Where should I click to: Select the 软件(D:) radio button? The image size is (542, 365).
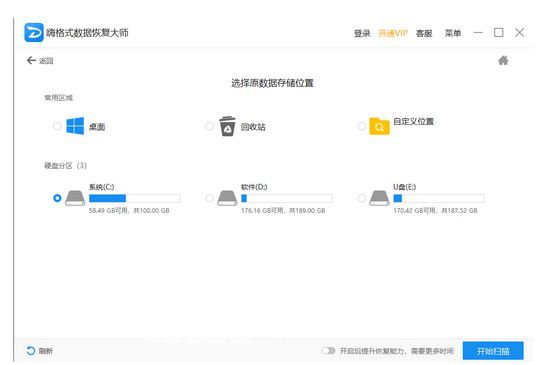point(209,198)
